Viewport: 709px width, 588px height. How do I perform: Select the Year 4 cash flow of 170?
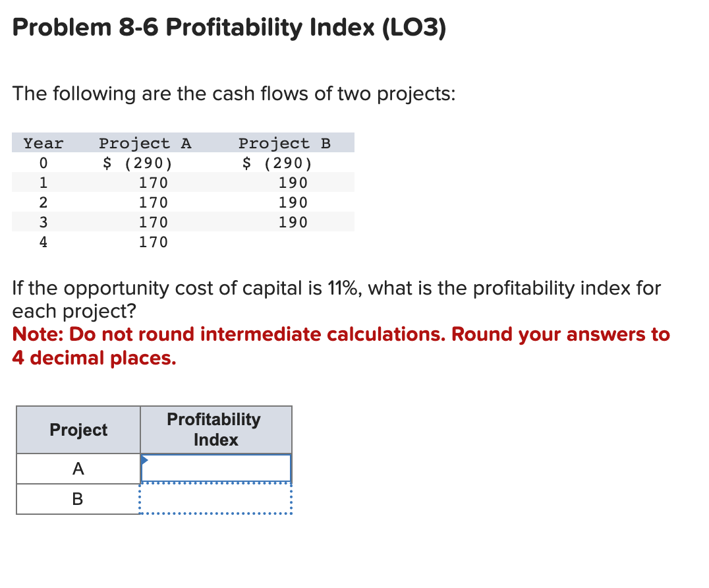[x=153, y=242]
